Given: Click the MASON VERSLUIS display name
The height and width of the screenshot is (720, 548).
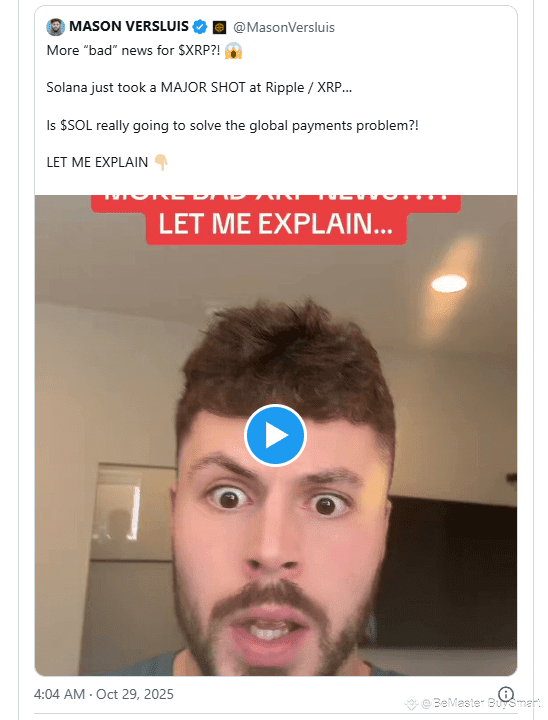Looking at the screenshot, I should 129,27.
